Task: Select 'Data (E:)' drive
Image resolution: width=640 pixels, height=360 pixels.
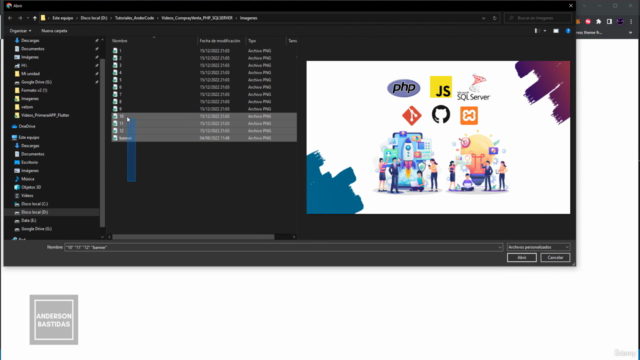Action: click(x=29, y=220)
